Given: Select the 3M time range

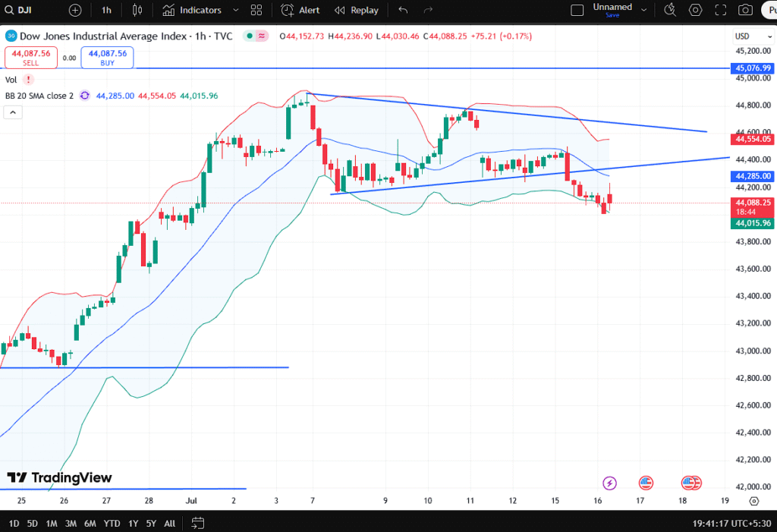Looking at the screenshot, I should click(x=71, y=523).
